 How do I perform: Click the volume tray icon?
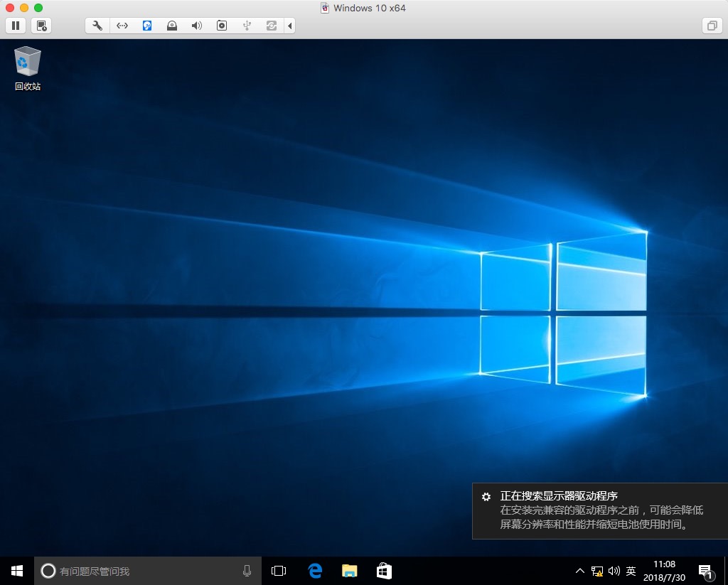(x=614, y=571)
